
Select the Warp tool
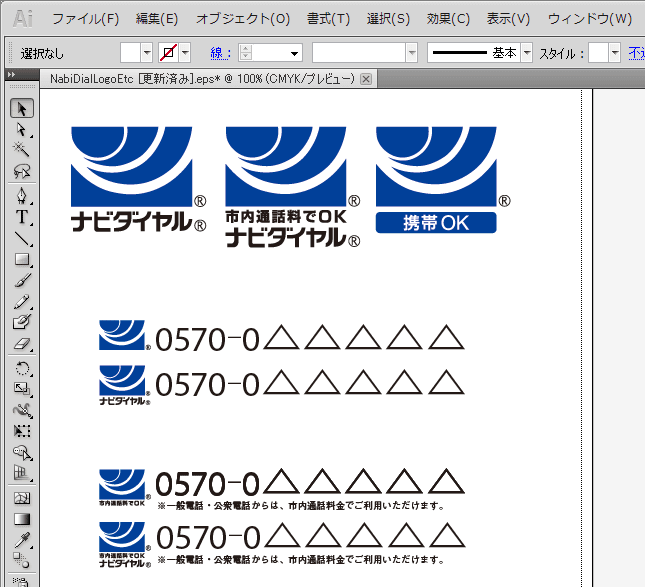tap(22, 410)
